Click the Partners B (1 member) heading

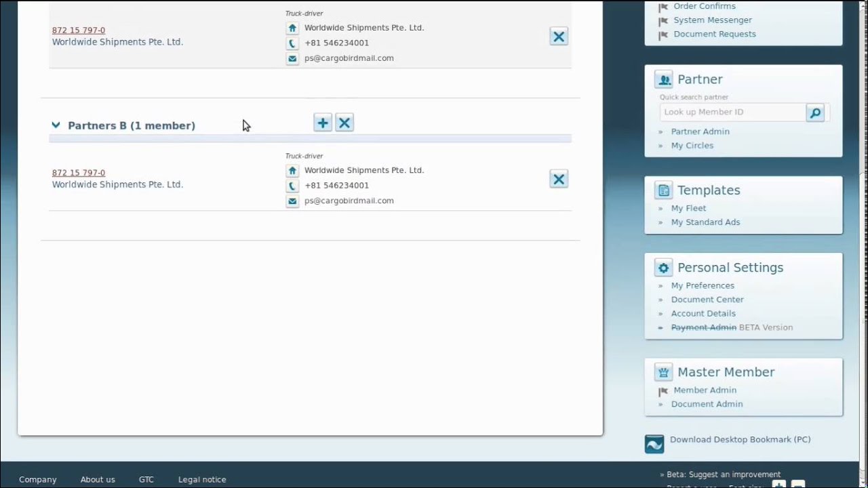(132, 125)
